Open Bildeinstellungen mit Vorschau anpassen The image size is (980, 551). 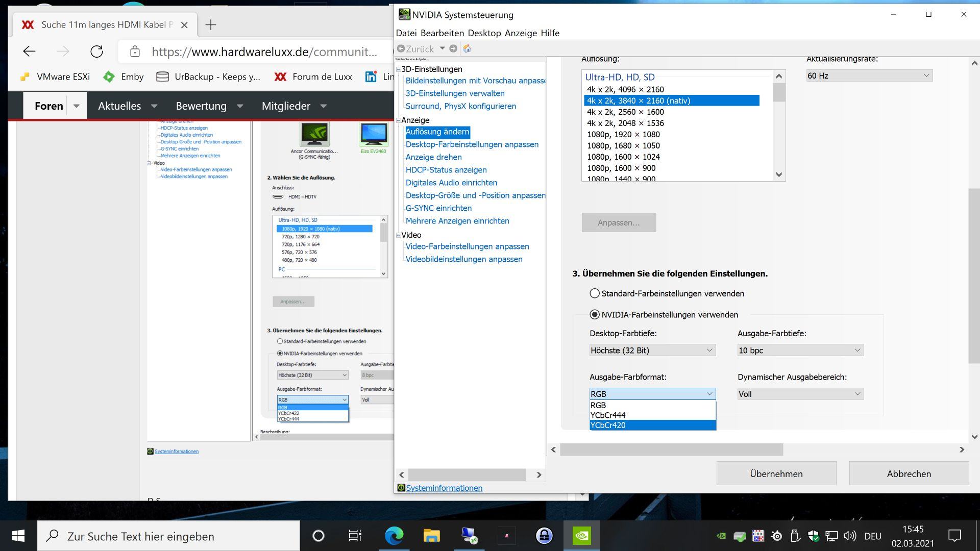[x=475, y=81]
